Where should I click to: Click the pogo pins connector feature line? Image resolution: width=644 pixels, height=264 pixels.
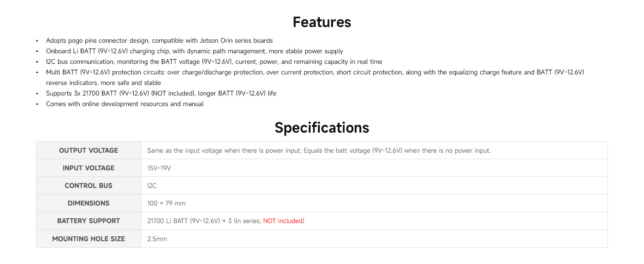point(159,40)
